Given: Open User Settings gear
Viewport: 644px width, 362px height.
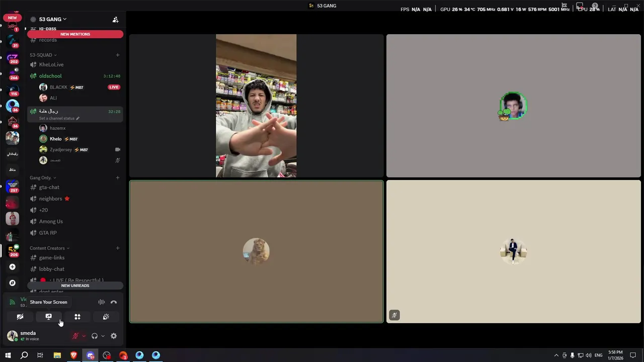Looking at the screenshot, I should [x=114, y=336].
